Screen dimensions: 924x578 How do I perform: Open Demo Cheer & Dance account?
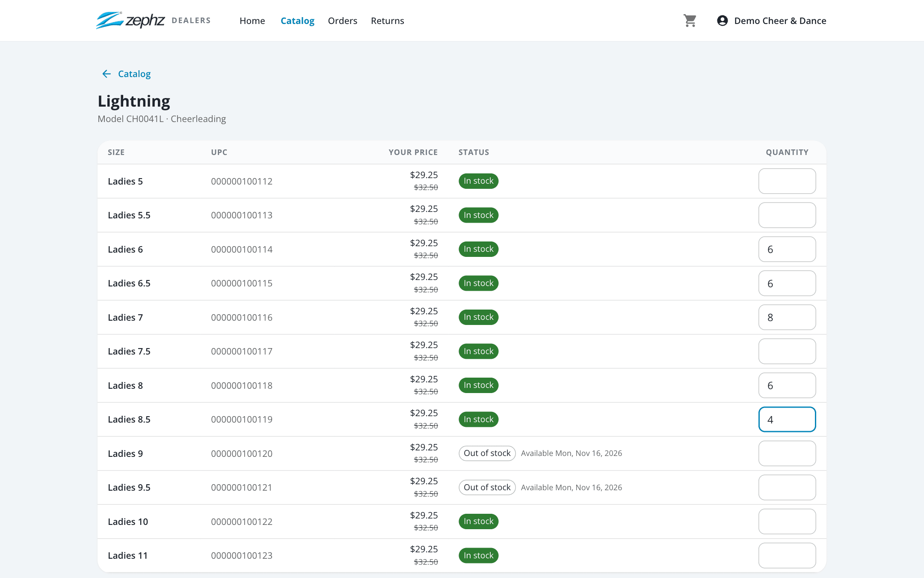click(x=780, y=21)
